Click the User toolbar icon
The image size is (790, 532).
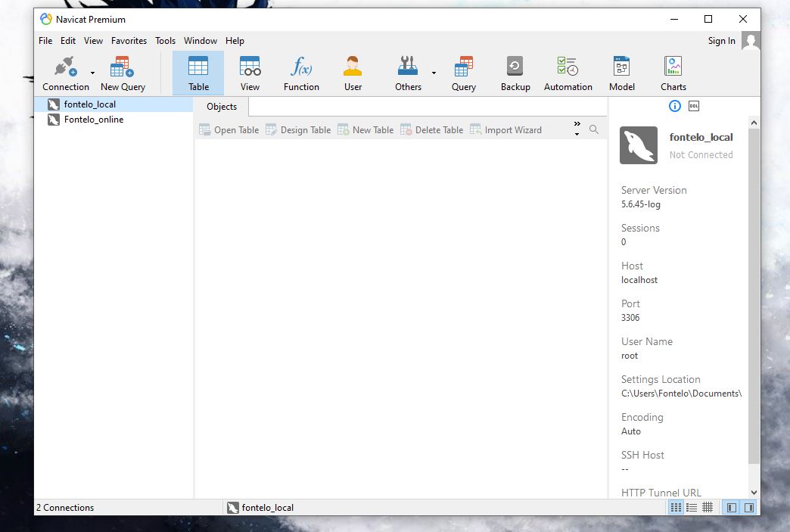(353, 73)
